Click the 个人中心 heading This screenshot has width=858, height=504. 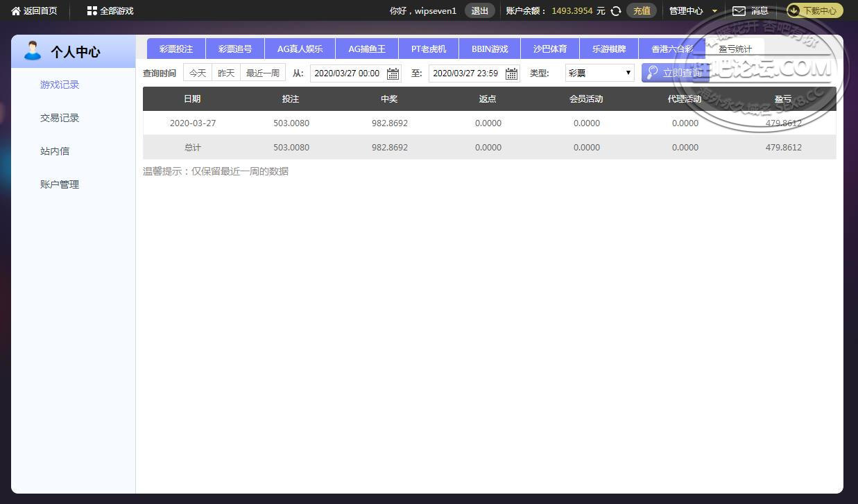coord(76,52)
